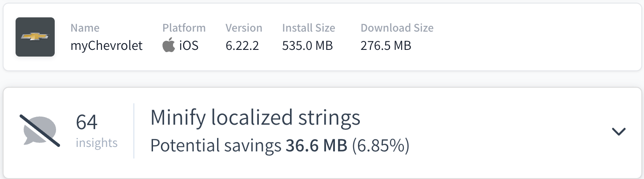Click the Install Size label
Viewport: 644px width, 179px height.
click(x=308, y=28)
